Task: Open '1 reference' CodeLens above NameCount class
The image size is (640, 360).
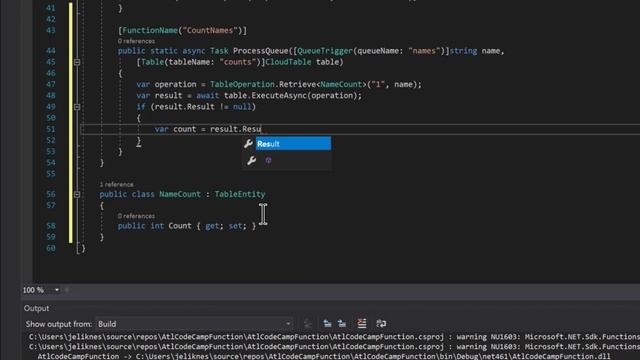Action: pyautogui.click(x=116, y=184)
